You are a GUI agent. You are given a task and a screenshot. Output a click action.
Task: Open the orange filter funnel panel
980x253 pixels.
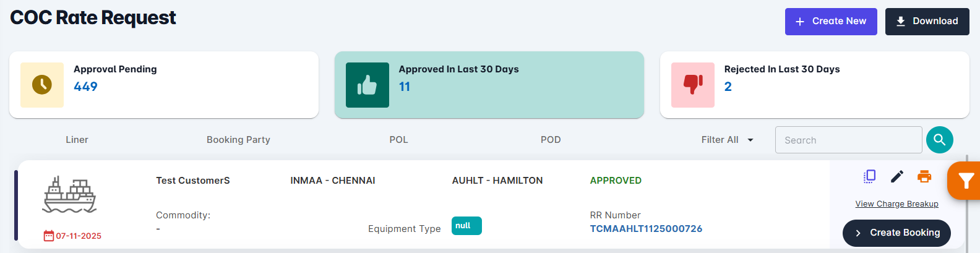[965, 181]
